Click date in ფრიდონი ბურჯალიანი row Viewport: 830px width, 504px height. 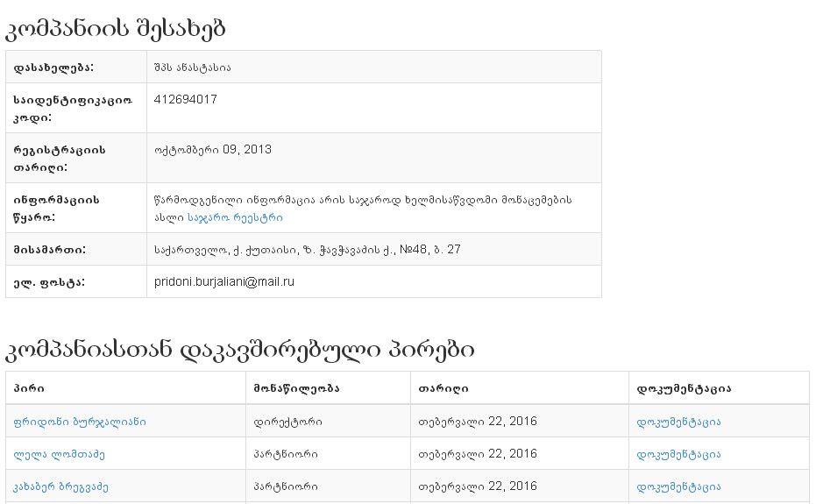[x=478, y=422]
